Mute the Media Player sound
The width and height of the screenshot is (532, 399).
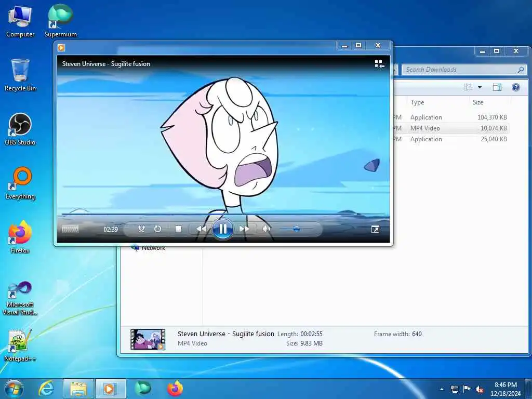click(x=267, y=229)
